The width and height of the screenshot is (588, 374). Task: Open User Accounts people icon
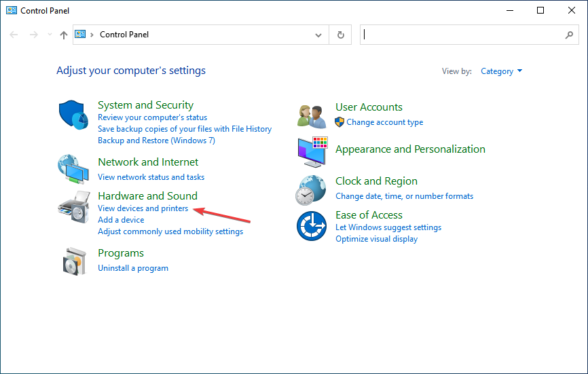(x=312, y=117)
